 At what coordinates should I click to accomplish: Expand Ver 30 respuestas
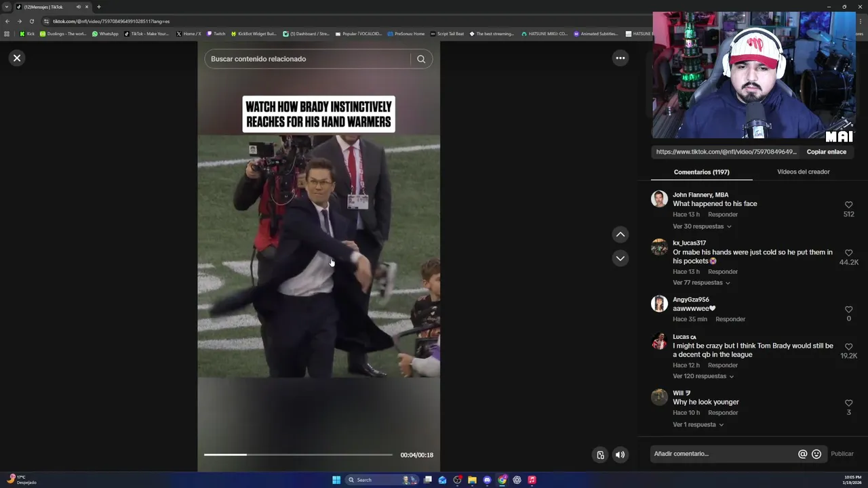[702, 226]
